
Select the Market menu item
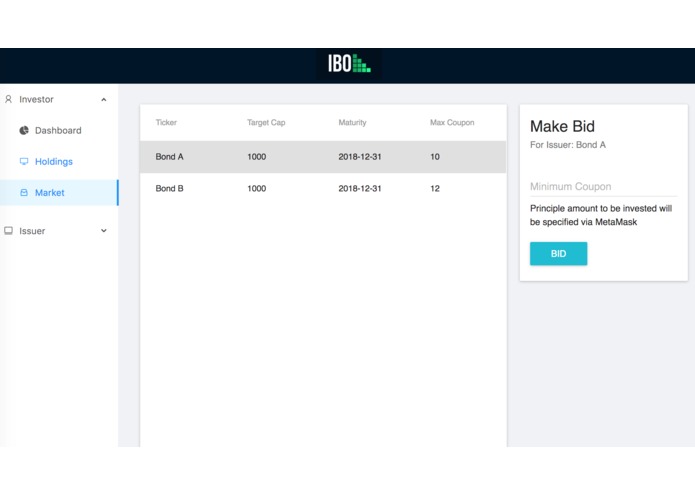(x=59, y=192)
